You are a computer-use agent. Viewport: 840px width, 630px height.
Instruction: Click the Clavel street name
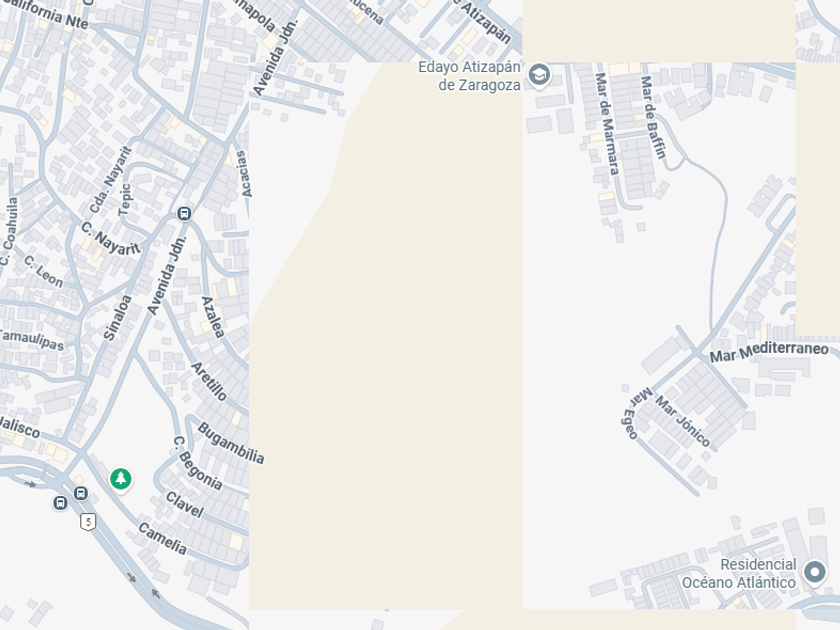(x=185, y=505)
